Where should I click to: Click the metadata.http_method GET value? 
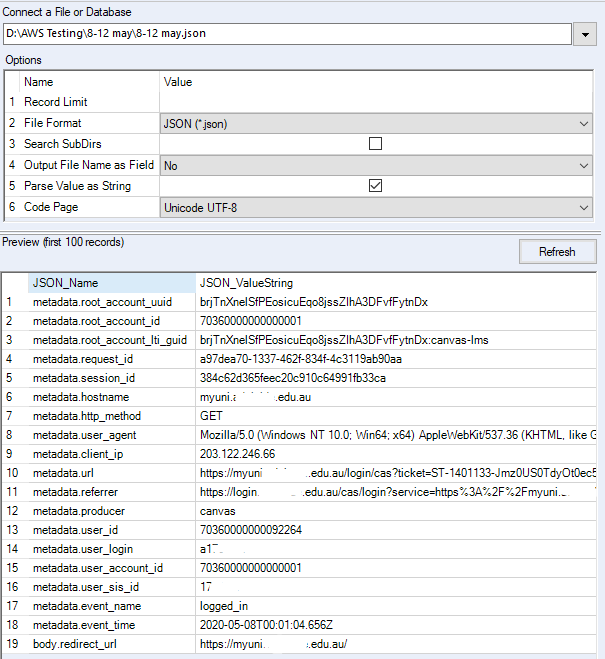pyautogui.click(x=211, y=416)
